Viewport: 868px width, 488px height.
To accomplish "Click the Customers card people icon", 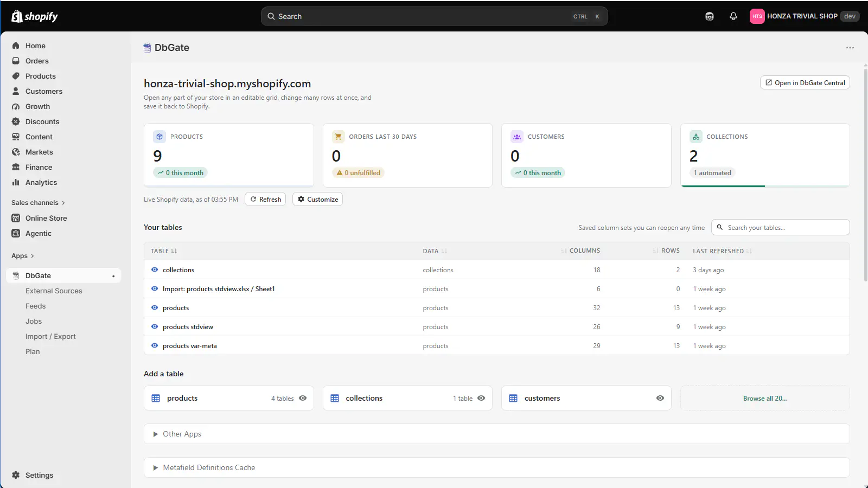I will [517, 137].
